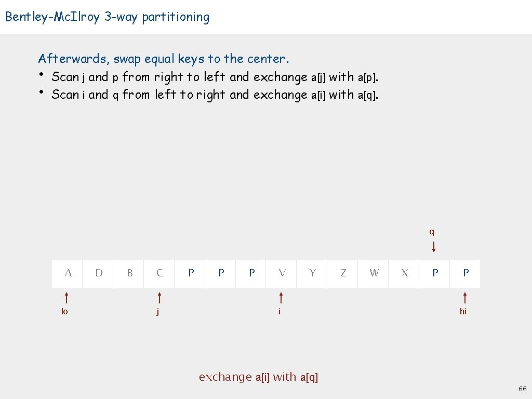The height and width of the screenshot is (399, 532).
Task: Click array cell with letter Y
Action: 312,273
